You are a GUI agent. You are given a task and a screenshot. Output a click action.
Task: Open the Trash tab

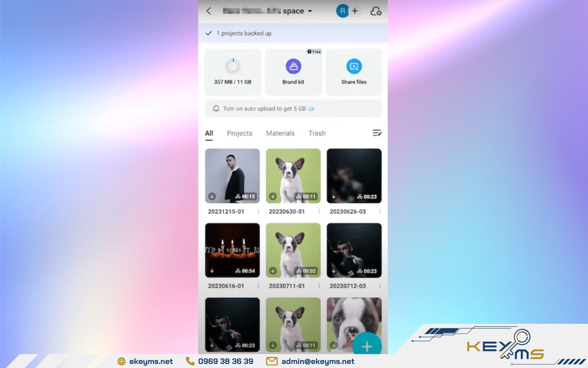pyautogui.click(x=316, y=133)
